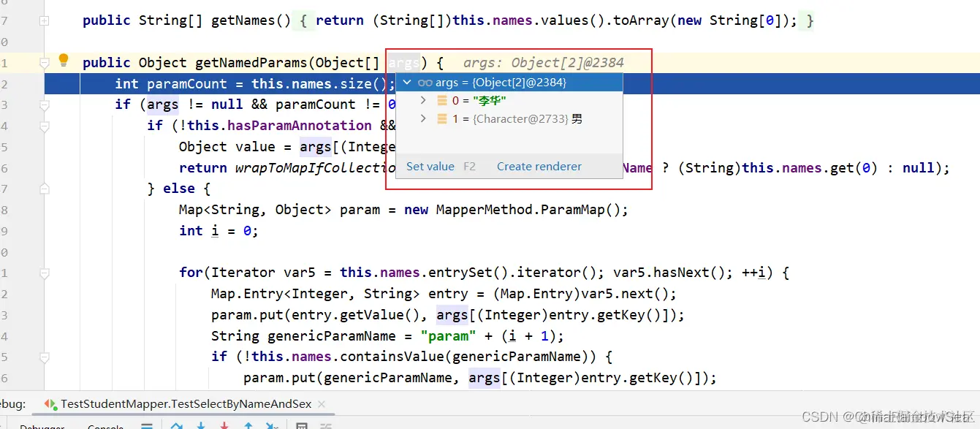Collapse the getNamedParams method fold marker
Viewport: 980px width, 429px height.
[45, 63]
